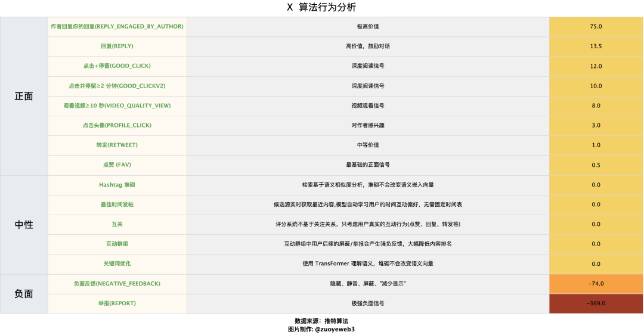Click the 转发(RETWEET) label

point(117,145)
